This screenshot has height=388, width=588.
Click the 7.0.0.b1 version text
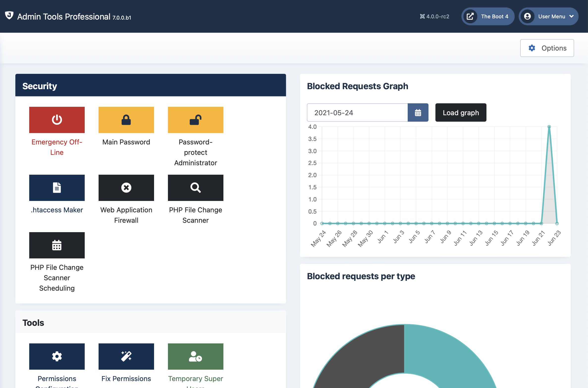coord(122,18)
